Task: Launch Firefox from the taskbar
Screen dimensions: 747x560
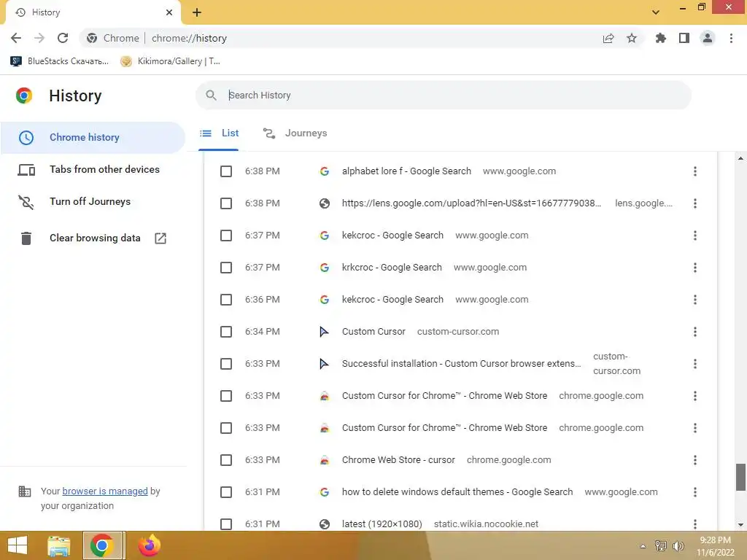Action: point(149,545)
